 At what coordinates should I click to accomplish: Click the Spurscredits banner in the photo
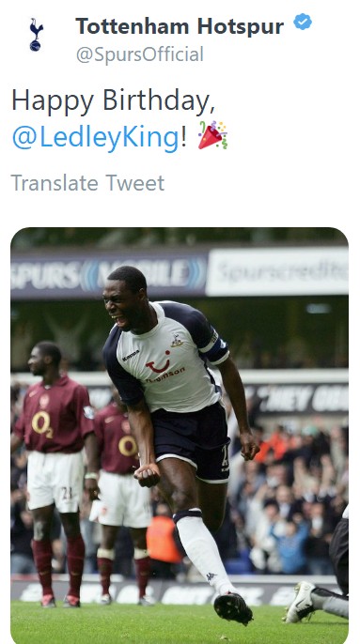click(277, 271)
